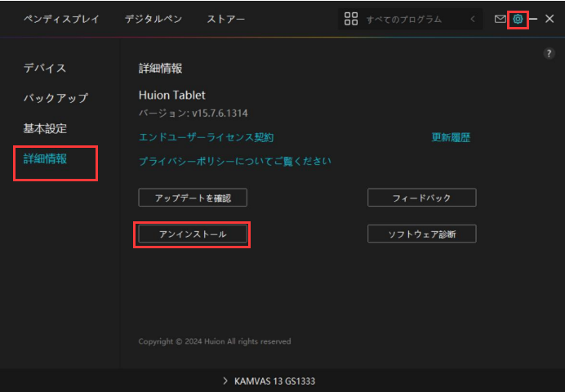Open the すべてのプログラム program selector

click(x=410, y=19)
